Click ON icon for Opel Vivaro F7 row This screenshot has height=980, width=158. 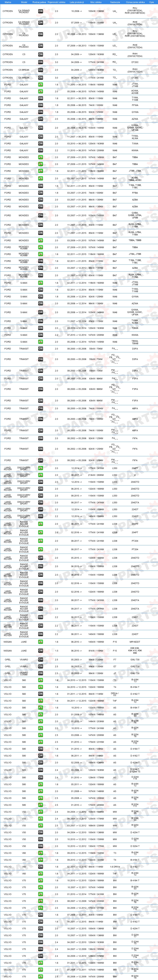40,660
